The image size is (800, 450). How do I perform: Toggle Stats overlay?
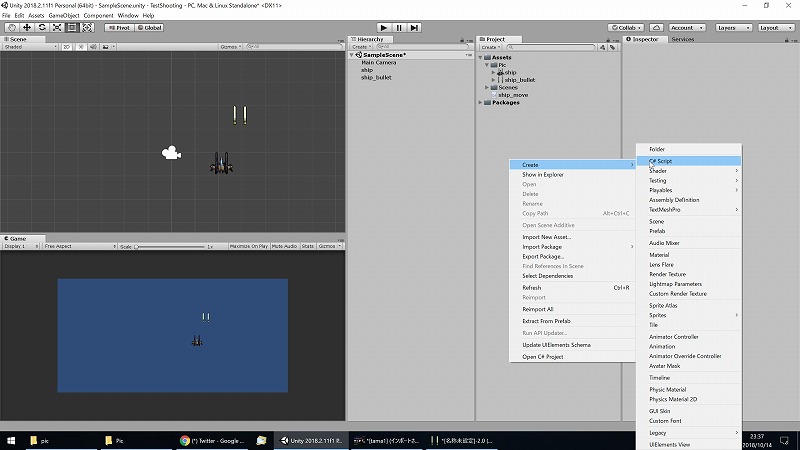coord(308,246)
